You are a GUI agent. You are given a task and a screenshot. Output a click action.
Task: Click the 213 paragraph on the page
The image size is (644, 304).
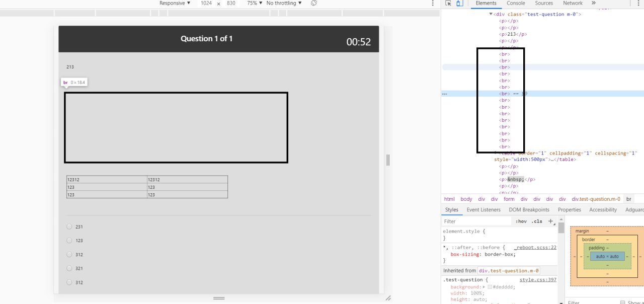click(x=70, y=67)
